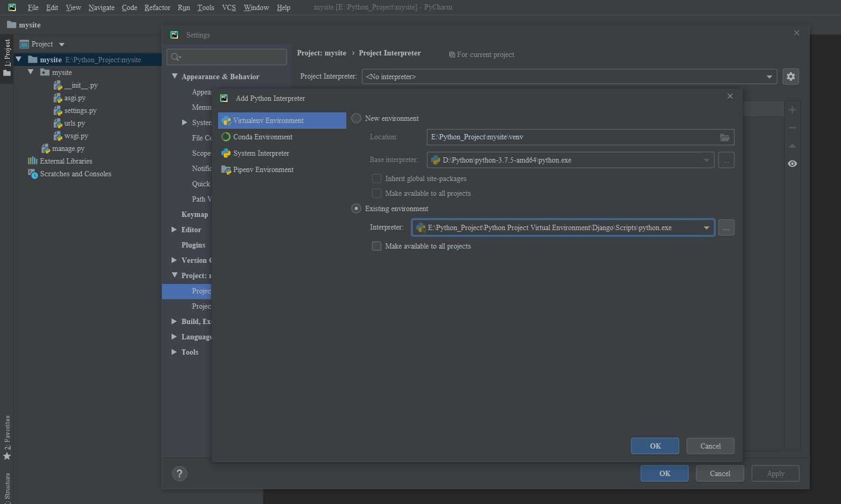Viewport: 841px width, 504px height.
Task: Open the Favorites tool window star icon
Action: click(7, 456)
